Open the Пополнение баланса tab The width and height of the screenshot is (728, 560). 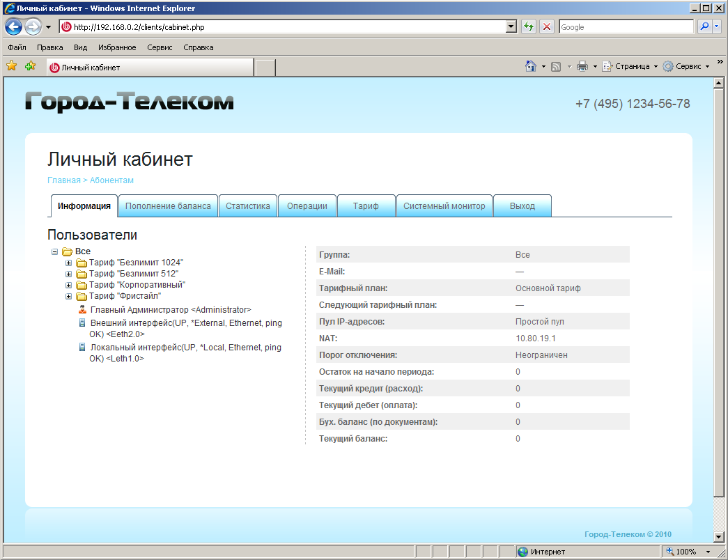click(168, 206)
